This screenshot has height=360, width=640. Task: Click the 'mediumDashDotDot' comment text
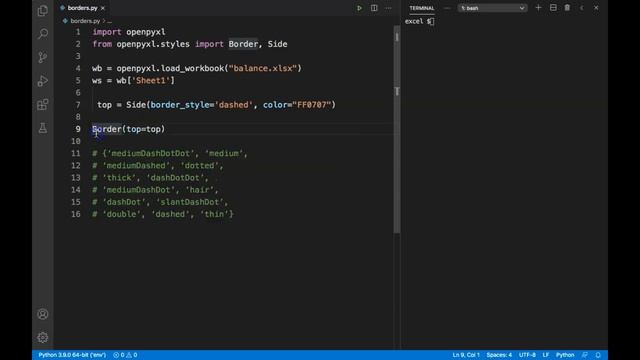[151, 153]
